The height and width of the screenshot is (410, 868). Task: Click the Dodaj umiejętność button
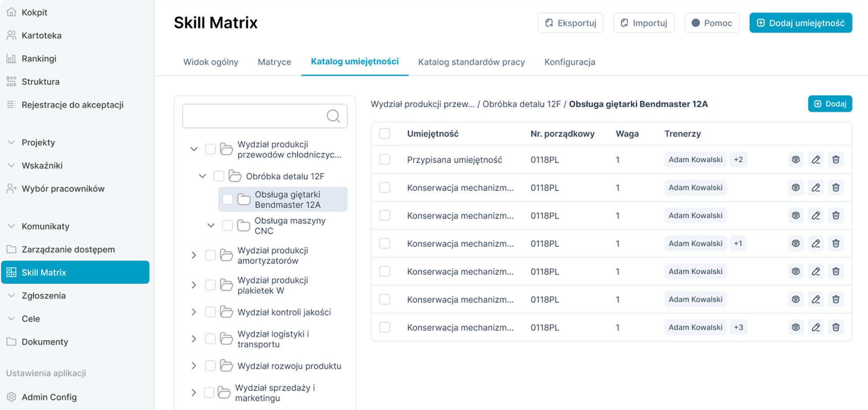click(800, 23)
